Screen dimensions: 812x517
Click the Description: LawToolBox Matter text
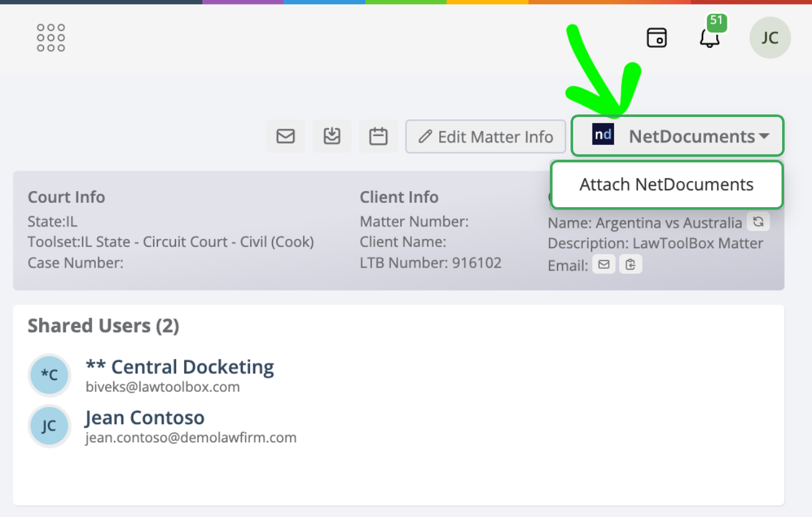(656, 243)
